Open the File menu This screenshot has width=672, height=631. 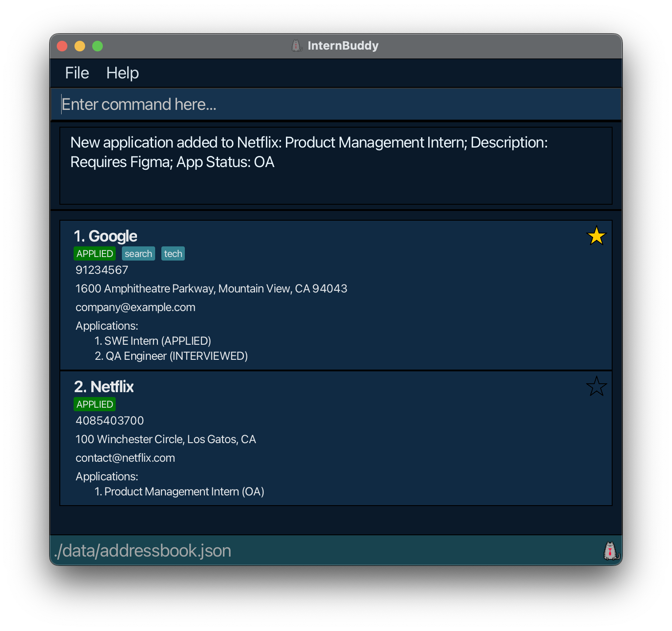(77, 73)
